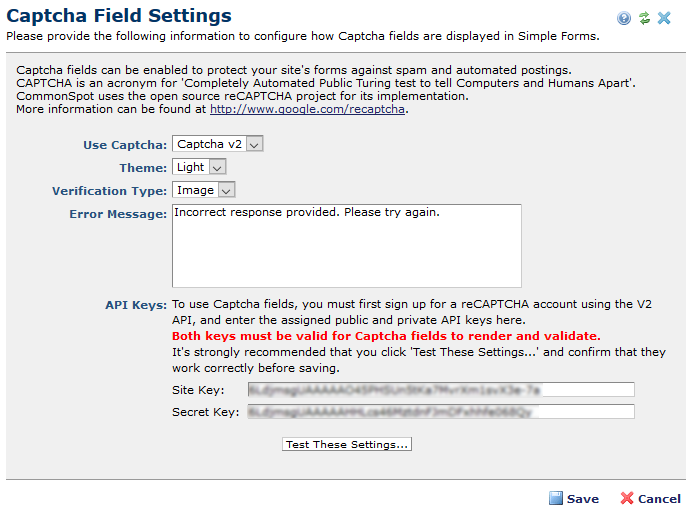Click the Captcha Field Settings title
688x517 pixels.
pos(119,16)
